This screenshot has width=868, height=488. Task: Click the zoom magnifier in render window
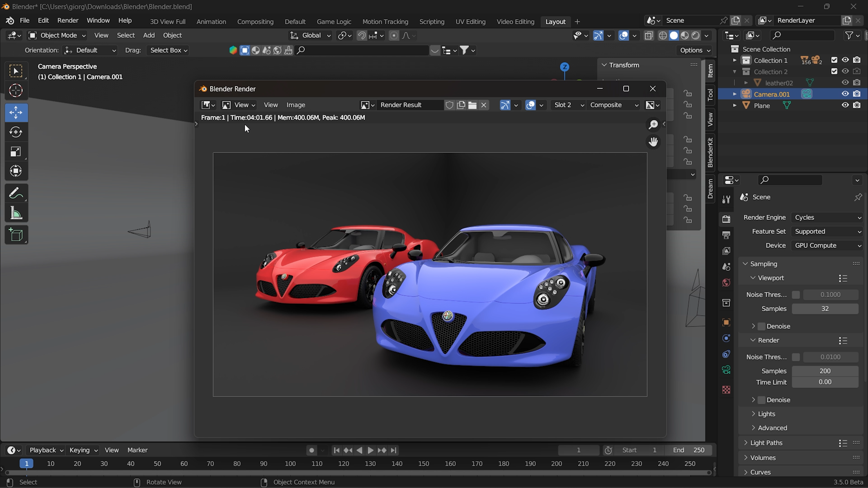pyautogui.click(x=653, y=125)
